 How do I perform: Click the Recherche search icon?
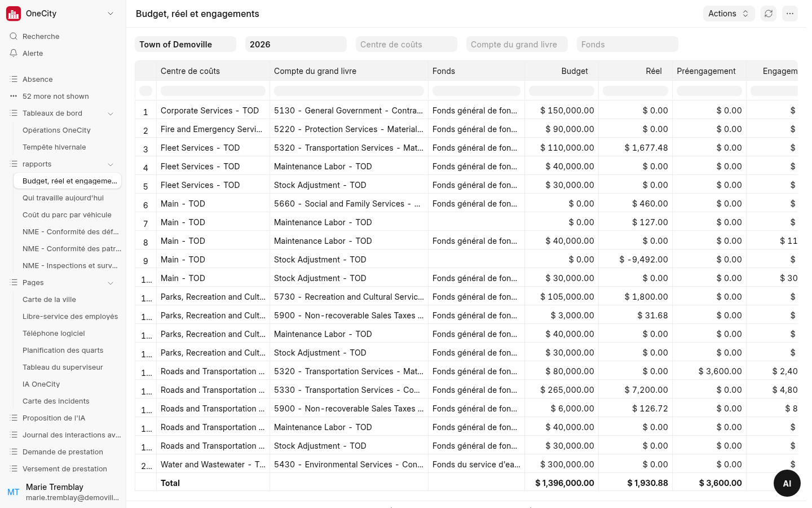(x=14, y=36)
